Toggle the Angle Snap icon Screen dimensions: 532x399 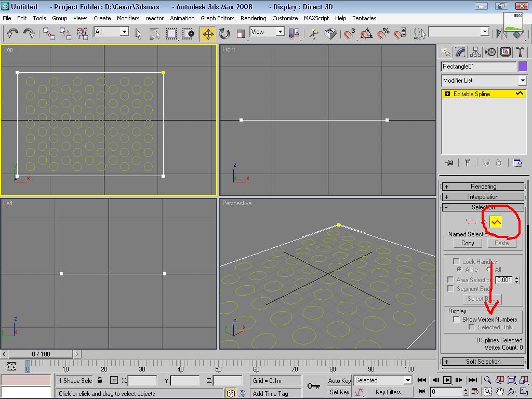pyautogui.click(x=366, y=34)
